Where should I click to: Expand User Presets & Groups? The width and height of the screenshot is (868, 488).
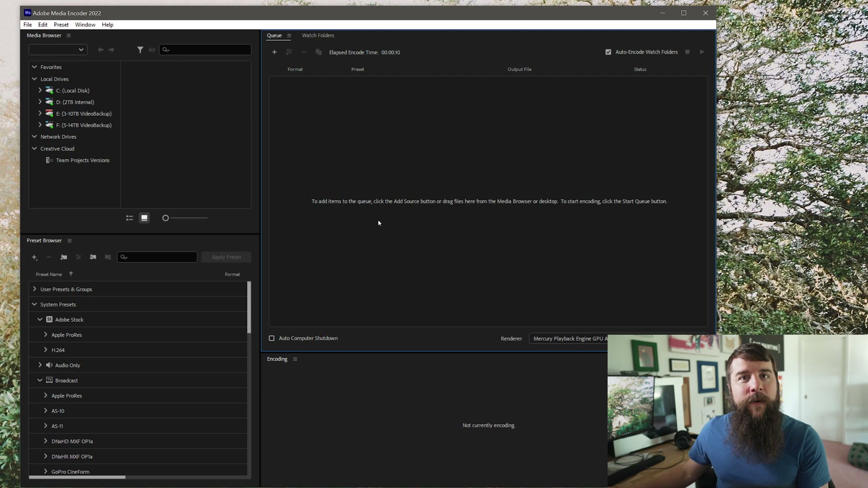tap(34, 289)
